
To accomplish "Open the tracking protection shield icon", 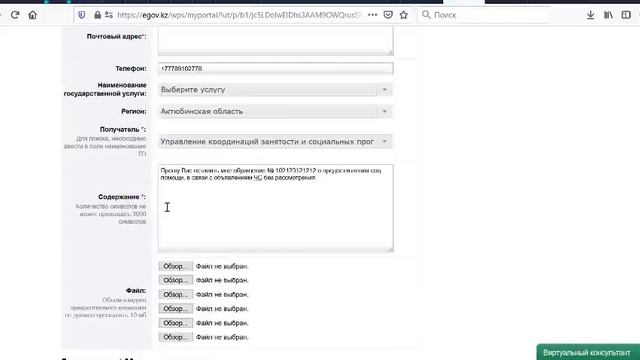I will 82,15.
